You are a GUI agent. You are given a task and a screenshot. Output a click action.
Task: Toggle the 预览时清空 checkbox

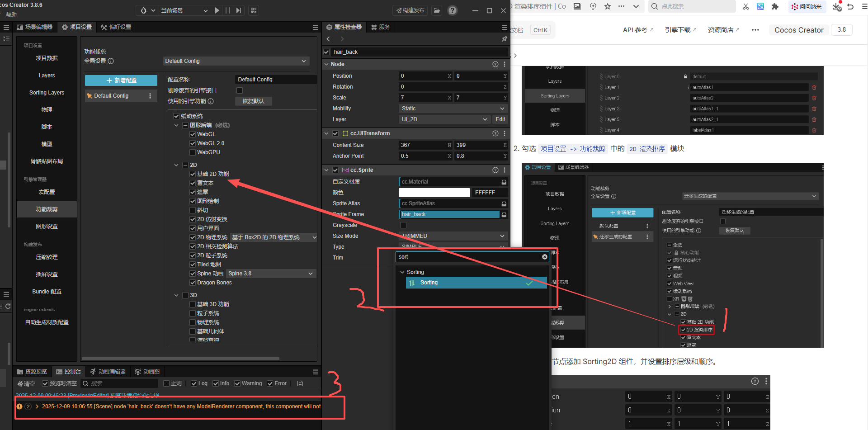pyautogui.click(x=45, y=383)
